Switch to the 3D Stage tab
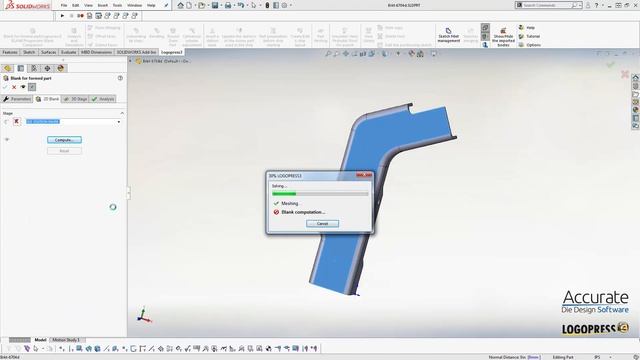 tap(76, 99)
